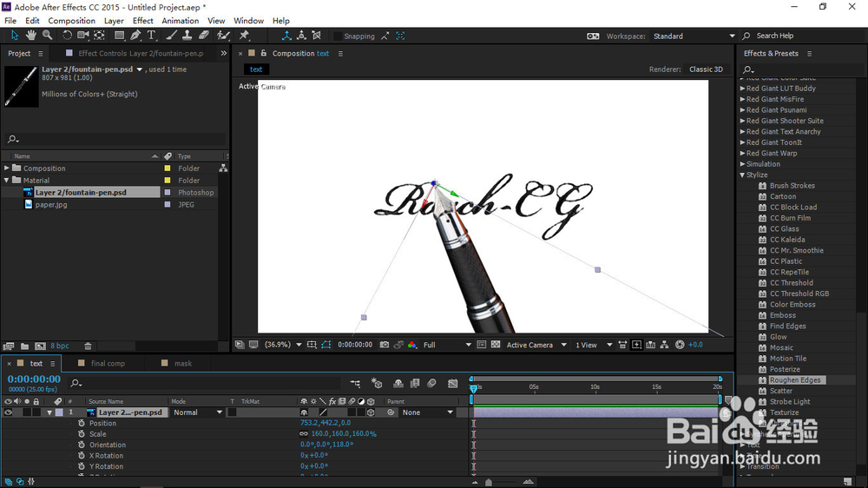
Task: Toggle the 3D Layer switch for layer 1
Action: coord(371,412)
